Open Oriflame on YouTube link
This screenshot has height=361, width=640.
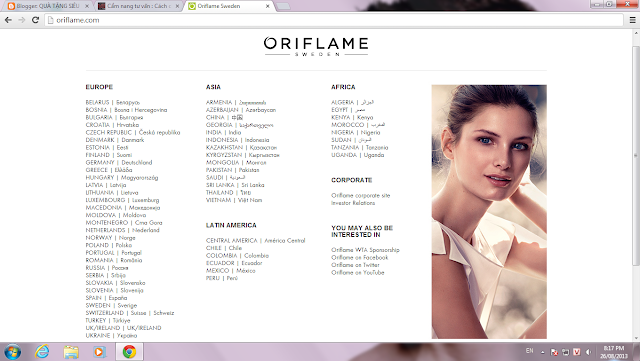click(358, 272)
